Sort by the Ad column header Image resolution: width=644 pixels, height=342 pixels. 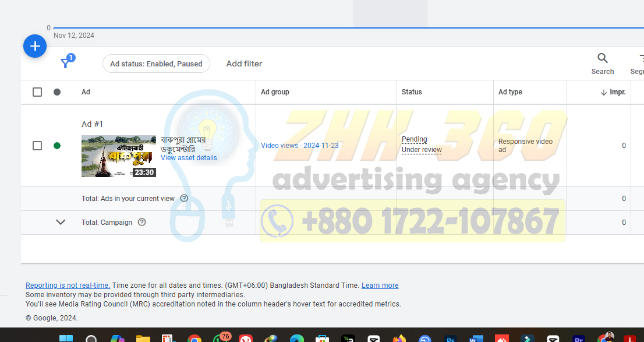click(x=86, y=92)
